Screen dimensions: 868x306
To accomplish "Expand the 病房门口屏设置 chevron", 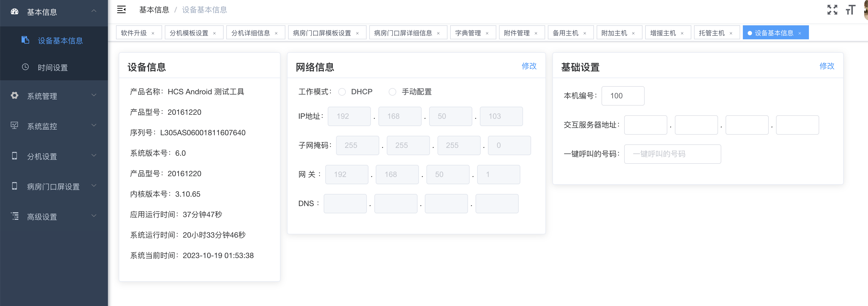I will coord(94,186).
